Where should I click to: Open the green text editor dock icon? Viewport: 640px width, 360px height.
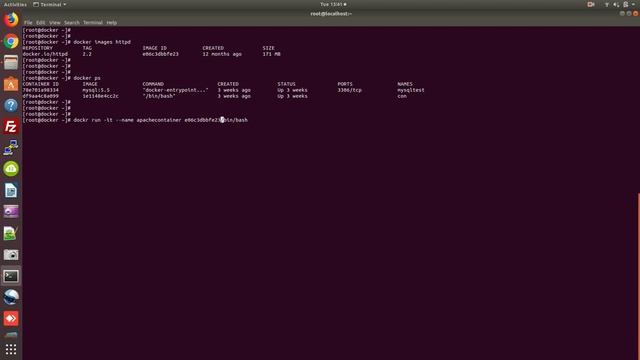[x=11, y=233]
